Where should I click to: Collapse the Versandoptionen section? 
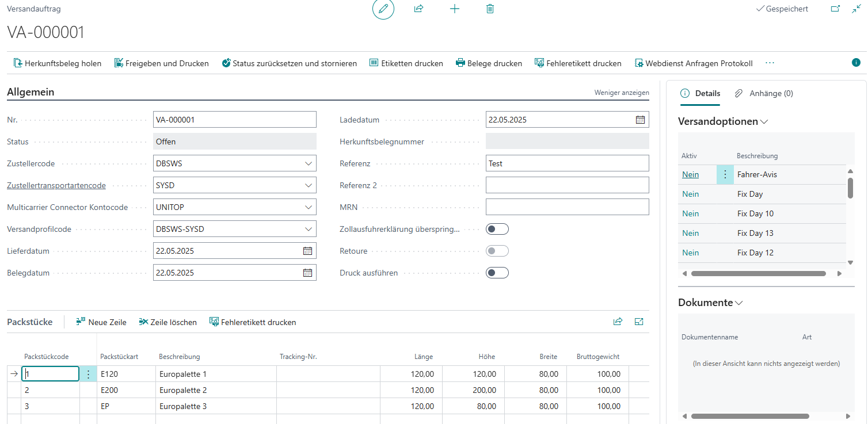tap(764, 122)
